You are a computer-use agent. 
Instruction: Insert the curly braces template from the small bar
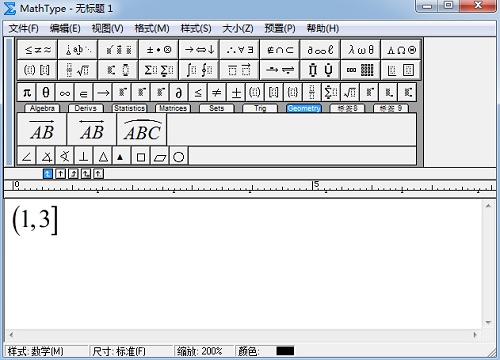[x=293, y=92]
